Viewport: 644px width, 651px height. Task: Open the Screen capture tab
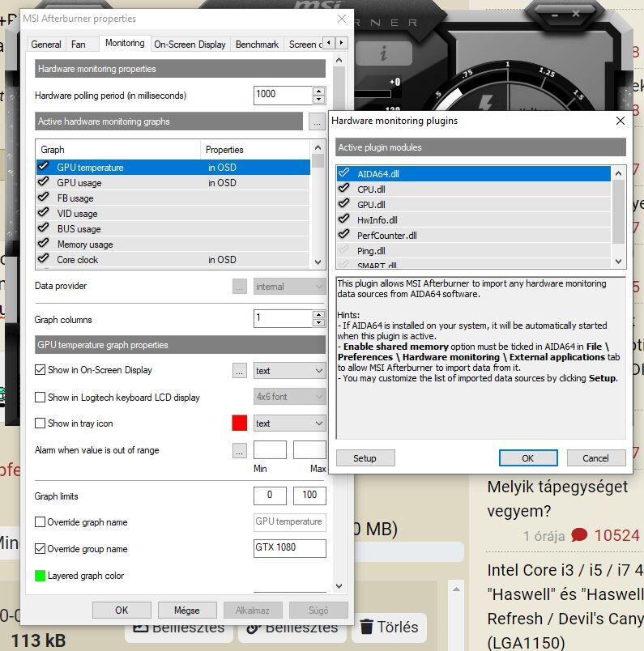pyautogui.click(x=305, y=45)
